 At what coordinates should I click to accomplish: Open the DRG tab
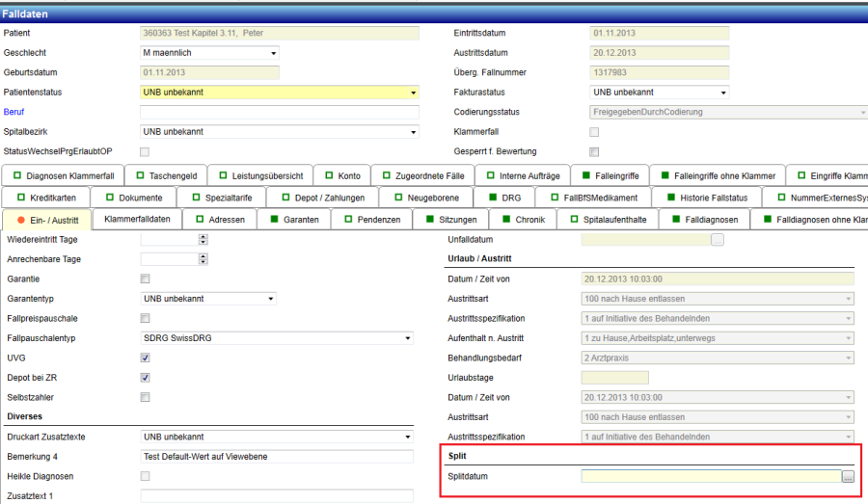502,198
